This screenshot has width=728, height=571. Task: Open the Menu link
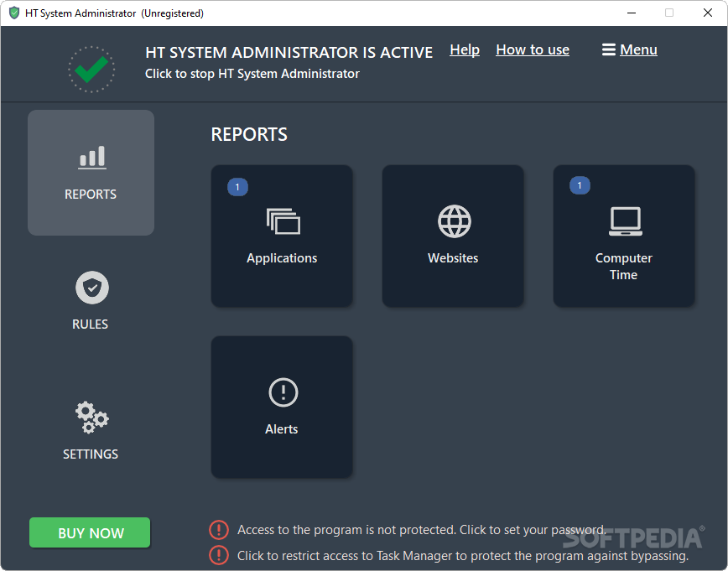pyautogui.click(x=638, y=49)
